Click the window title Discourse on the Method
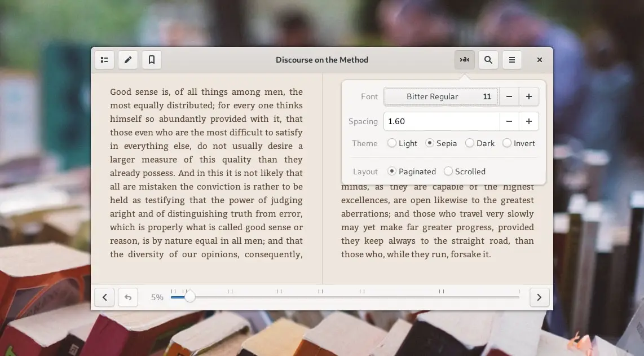 coord(322,60)
